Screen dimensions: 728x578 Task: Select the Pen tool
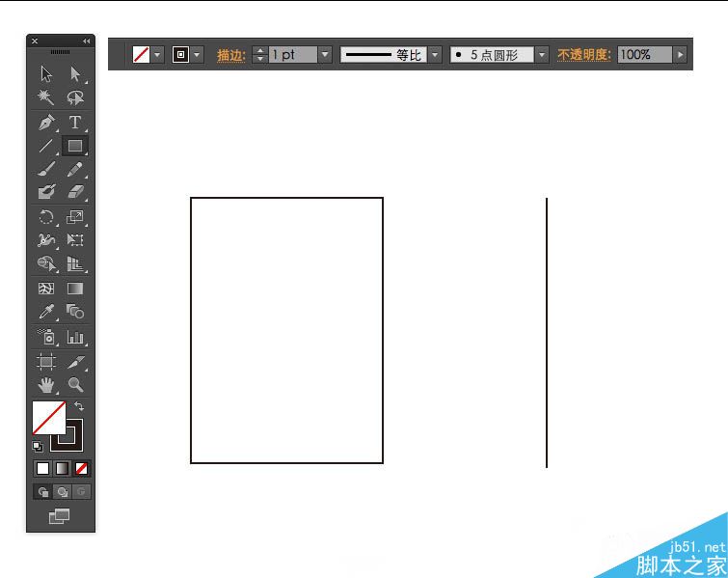point(46,123)
